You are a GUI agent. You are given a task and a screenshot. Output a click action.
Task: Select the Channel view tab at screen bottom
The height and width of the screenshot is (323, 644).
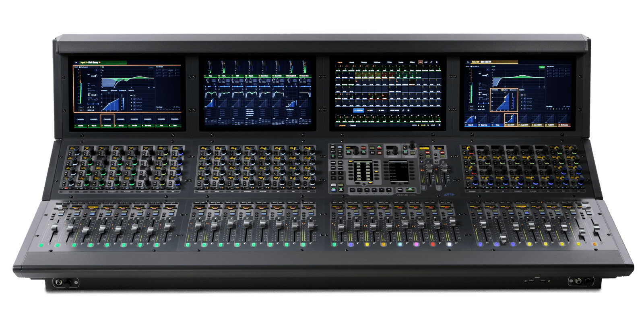point(353,125)
